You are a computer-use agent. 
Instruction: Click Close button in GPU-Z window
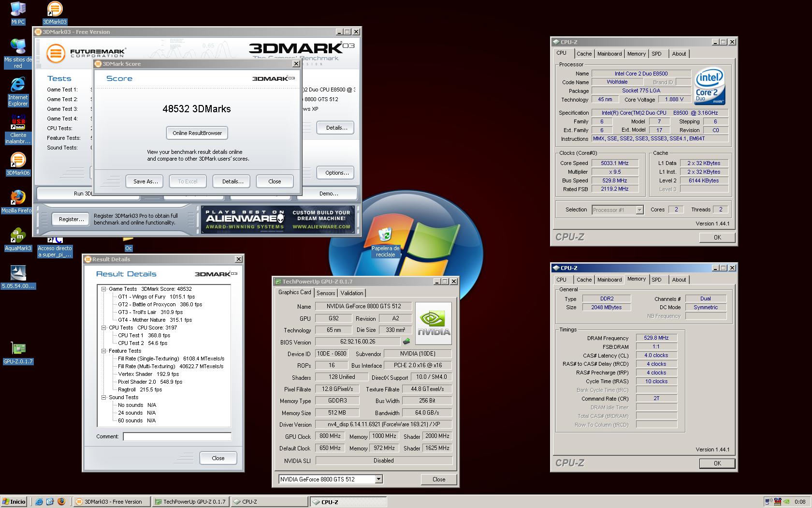click(439, 479)
